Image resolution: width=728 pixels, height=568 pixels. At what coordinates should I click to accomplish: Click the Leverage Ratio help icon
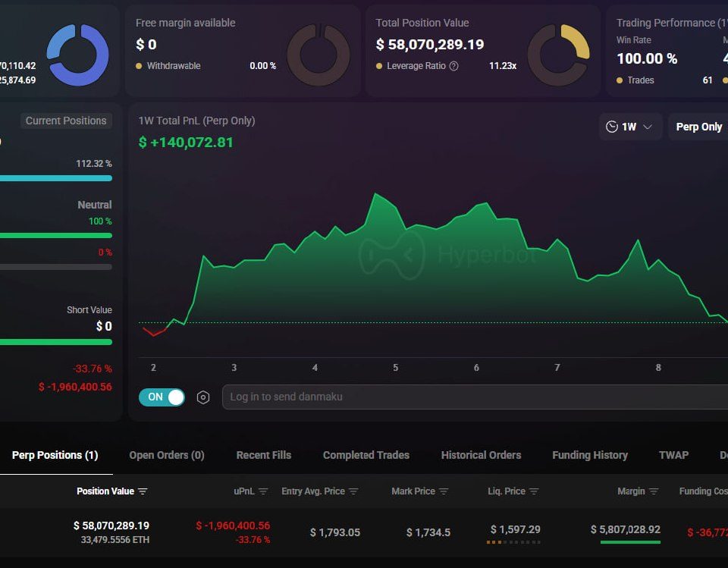(454, 66)
